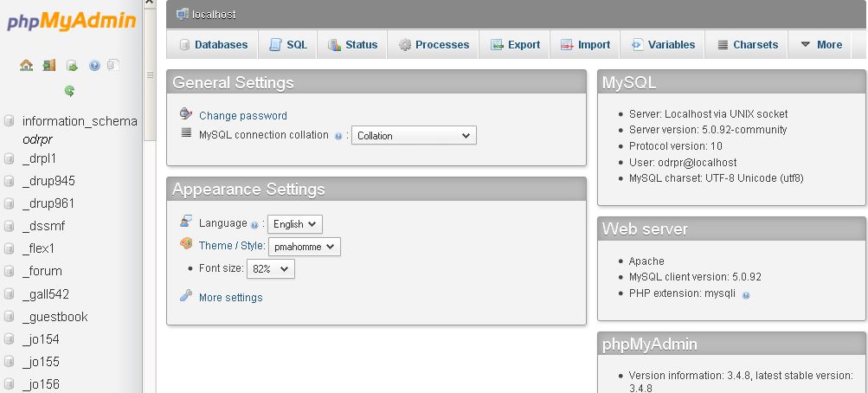Open the _drpl1 database
The height and width of the screenshot is (393, 868).
39,159
